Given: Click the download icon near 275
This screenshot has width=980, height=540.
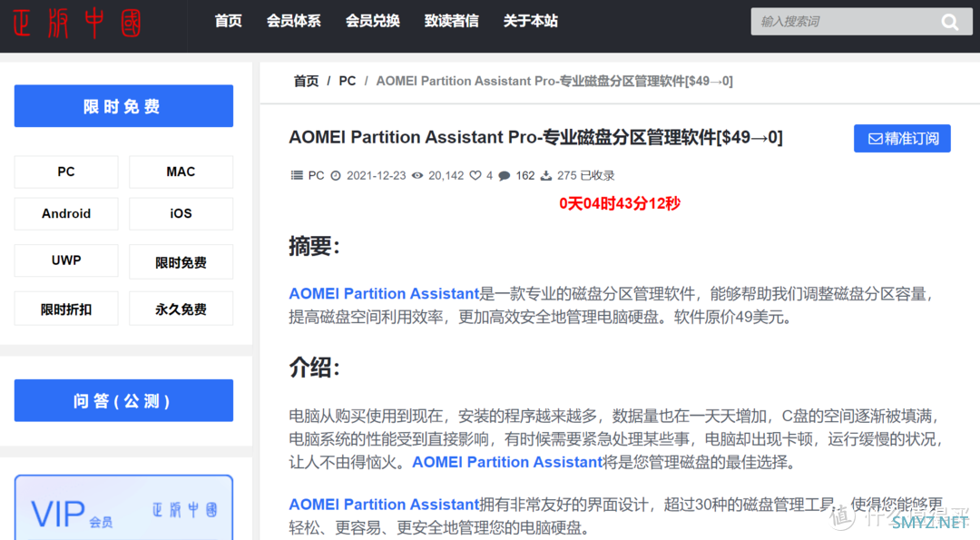Looking at the screenshot, I should [546, 176].
